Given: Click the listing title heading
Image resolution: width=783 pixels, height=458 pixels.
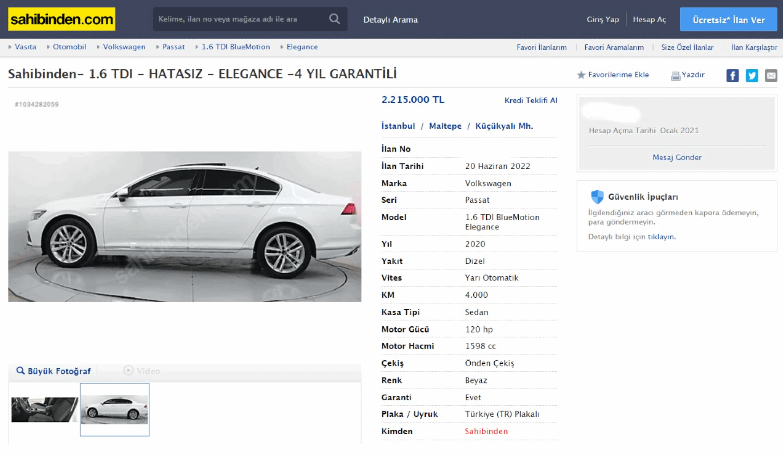Looking at the screenshot, I should 202,74.
